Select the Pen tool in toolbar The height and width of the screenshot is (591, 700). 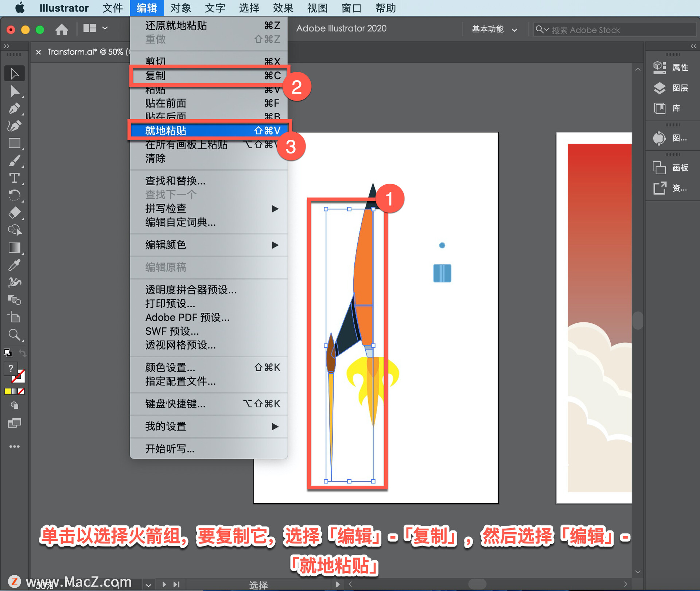coord(14,108)
